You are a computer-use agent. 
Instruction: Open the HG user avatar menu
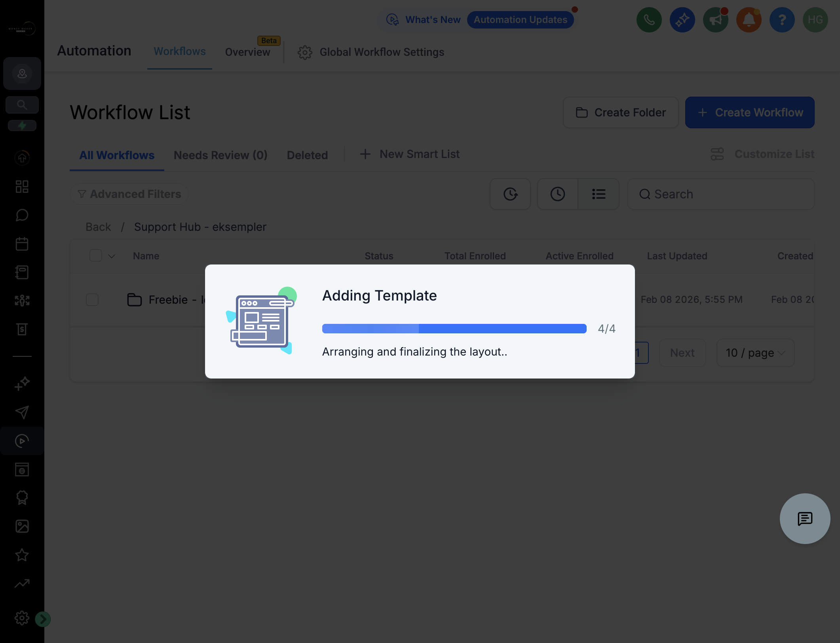pos(815,20)
